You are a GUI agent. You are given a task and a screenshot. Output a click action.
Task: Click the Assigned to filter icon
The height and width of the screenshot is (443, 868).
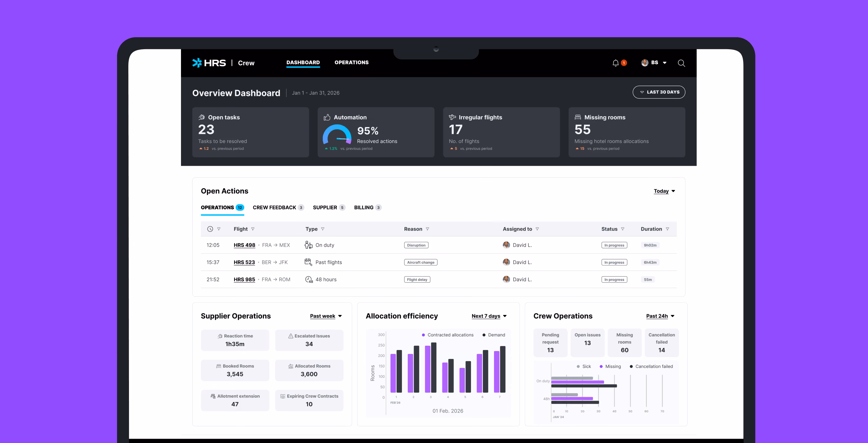(x=537, y=229)
